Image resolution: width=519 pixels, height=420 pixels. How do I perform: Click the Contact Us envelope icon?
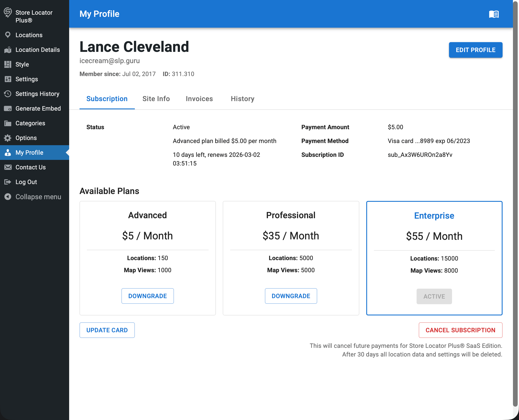(x=8, y=167)
